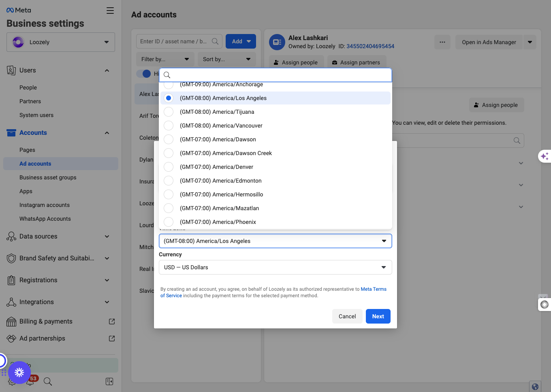Collapse the Users section chevron
This screenshot has height=392, width=551.
[x=107, y=70]
